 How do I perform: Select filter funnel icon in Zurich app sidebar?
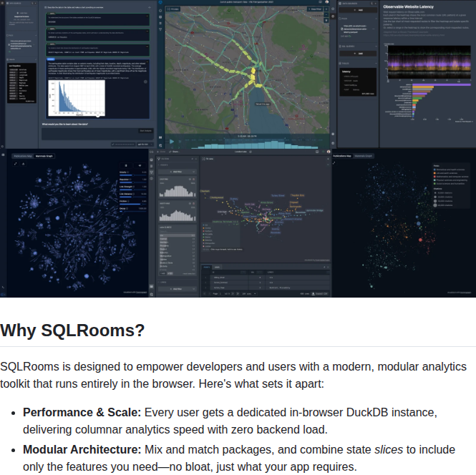click(x=160, y=29)
